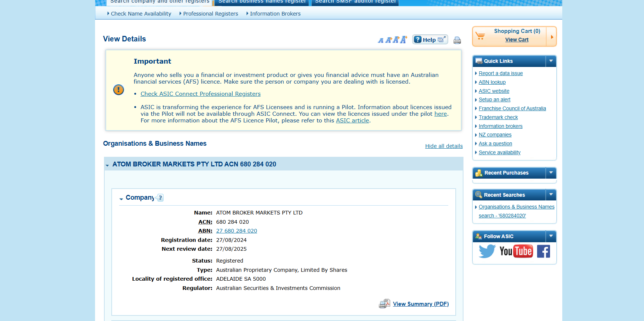
Task: Open the ASIC article link
Action: point(353,121)
